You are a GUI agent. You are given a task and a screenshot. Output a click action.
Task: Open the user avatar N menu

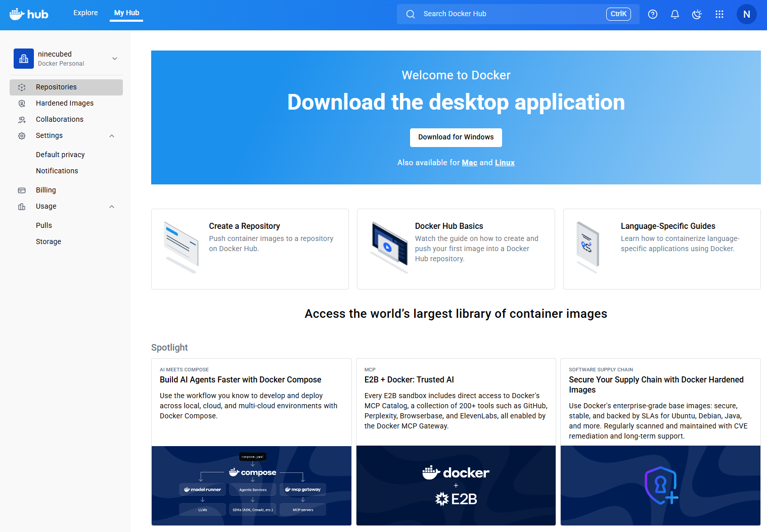pos(746,14)
